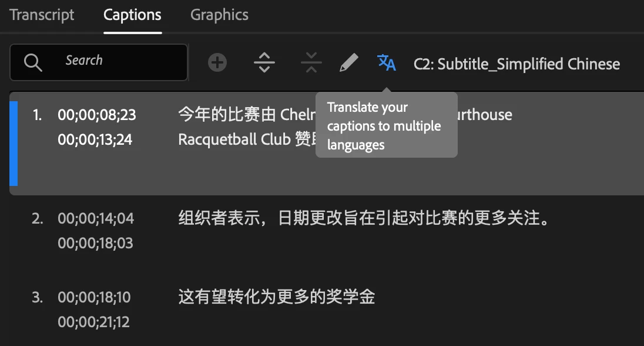
Task: Click the magnifying glass search icon
Action: (33, 62)
